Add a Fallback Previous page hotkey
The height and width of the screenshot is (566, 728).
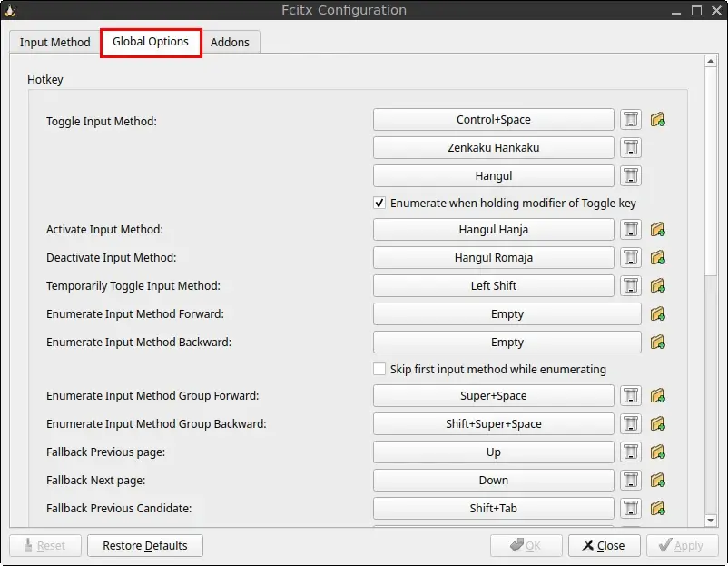(x=657, y=452)
